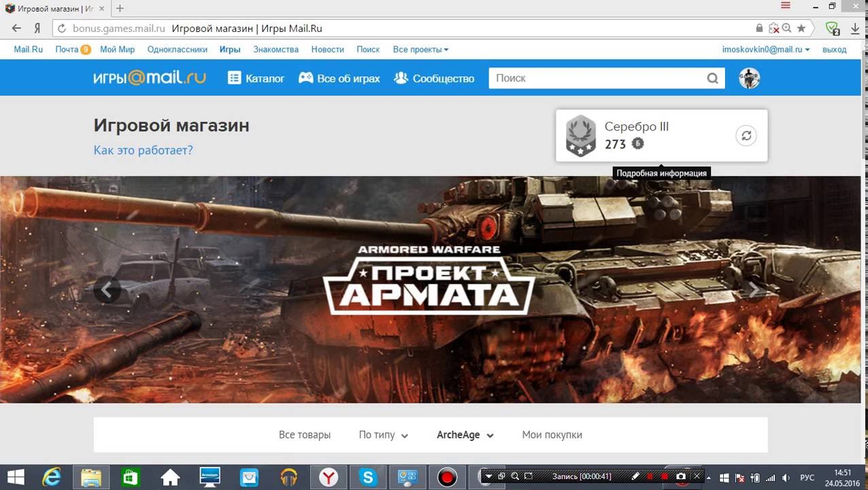Image resolution: width=868 pixels, height=490 pixels.
Task: Open Почта link with 9 badge
Action: [73, 50]
